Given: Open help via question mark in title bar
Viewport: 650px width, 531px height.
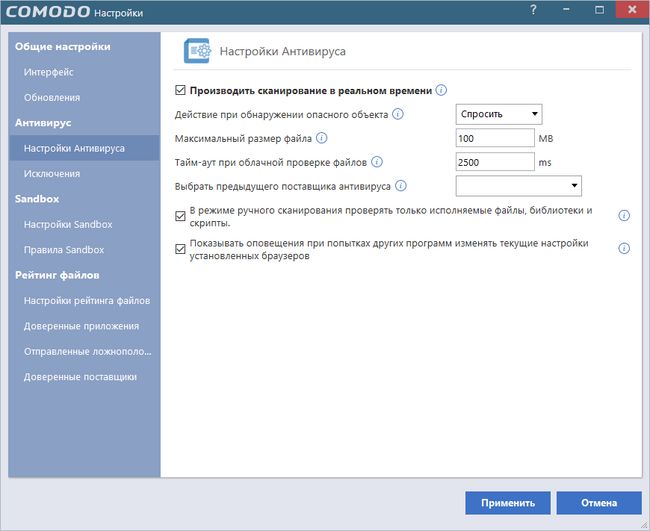Looking at the screenshot, I should (533, 10).
